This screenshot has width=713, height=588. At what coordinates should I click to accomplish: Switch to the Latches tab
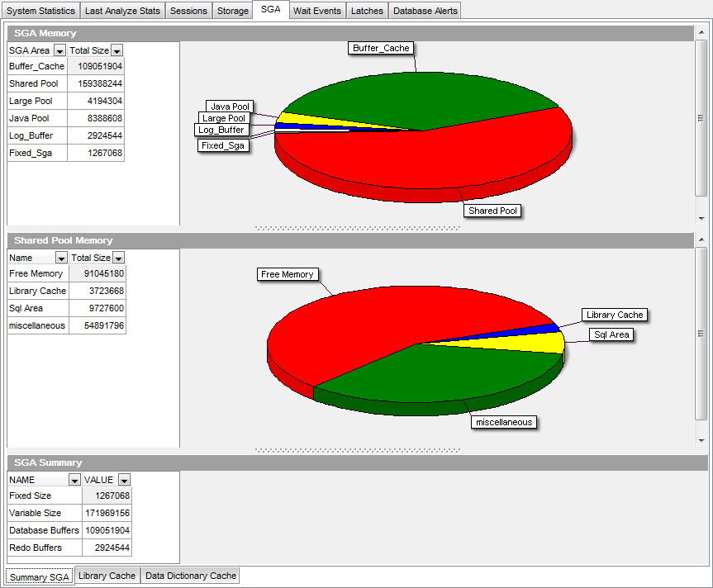[366, 11]
